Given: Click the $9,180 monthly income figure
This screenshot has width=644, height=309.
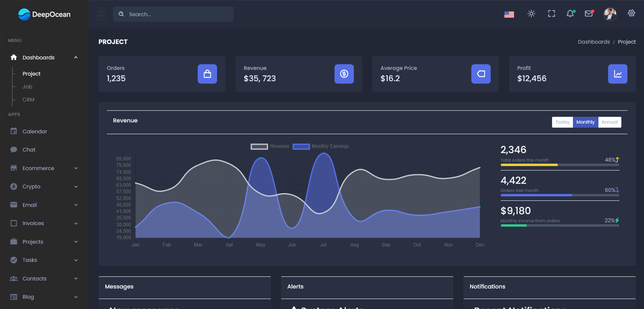Looking at the screenshot, I should (516, 211).
